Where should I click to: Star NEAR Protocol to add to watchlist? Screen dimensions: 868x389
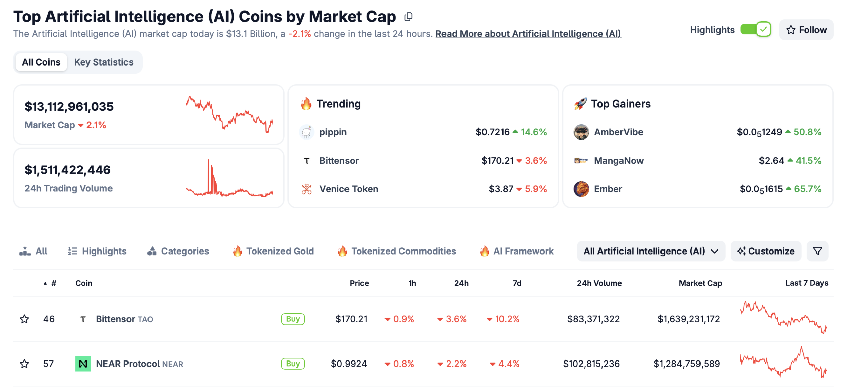click(24, 364)
